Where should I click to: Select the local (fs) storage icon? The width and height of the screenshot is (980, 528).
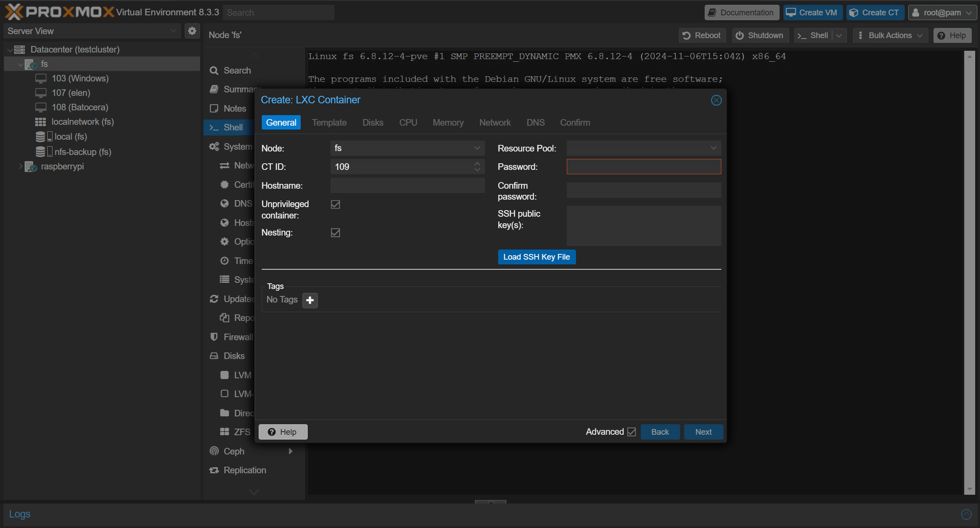click(x=43, y=137)
